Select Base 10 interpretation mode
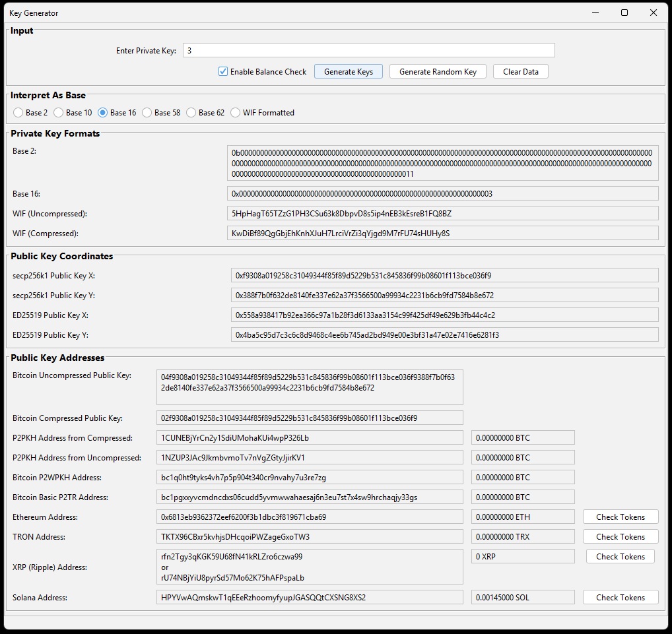Viewport: 672px width, 634px height. pos(59,112)
